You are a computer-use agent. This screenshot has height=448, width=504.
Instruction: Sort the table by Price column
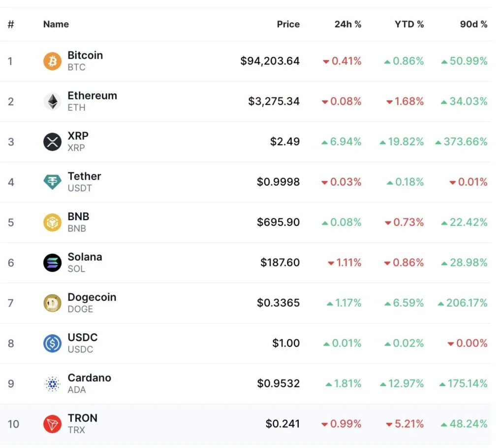(x=288, y=24)
